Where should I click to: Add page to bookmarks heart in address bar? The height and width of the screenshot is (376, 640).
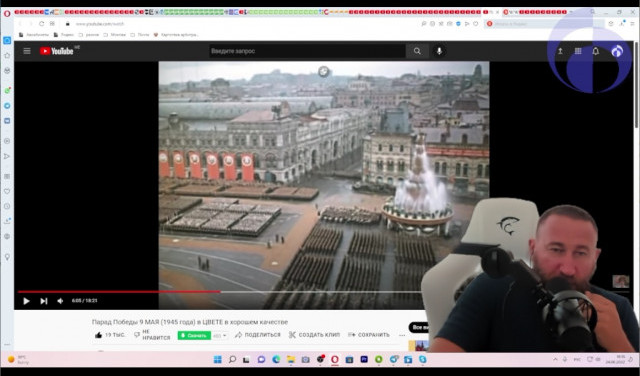(x=476, y=24)
